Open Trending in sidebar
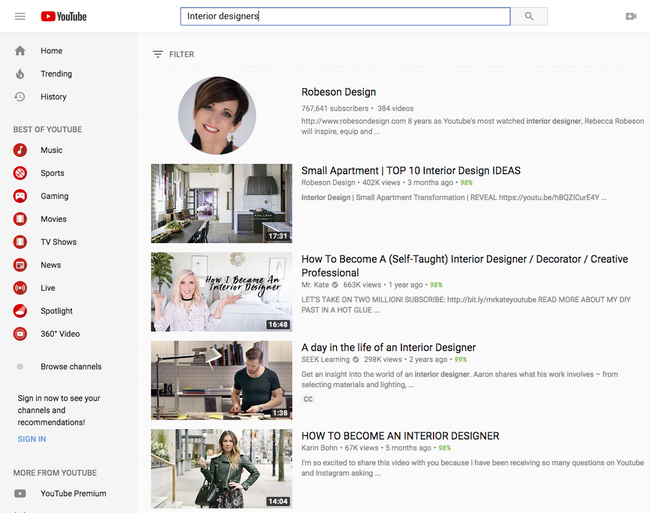Screen dimensions: 650x513 (x=56, y=74)
